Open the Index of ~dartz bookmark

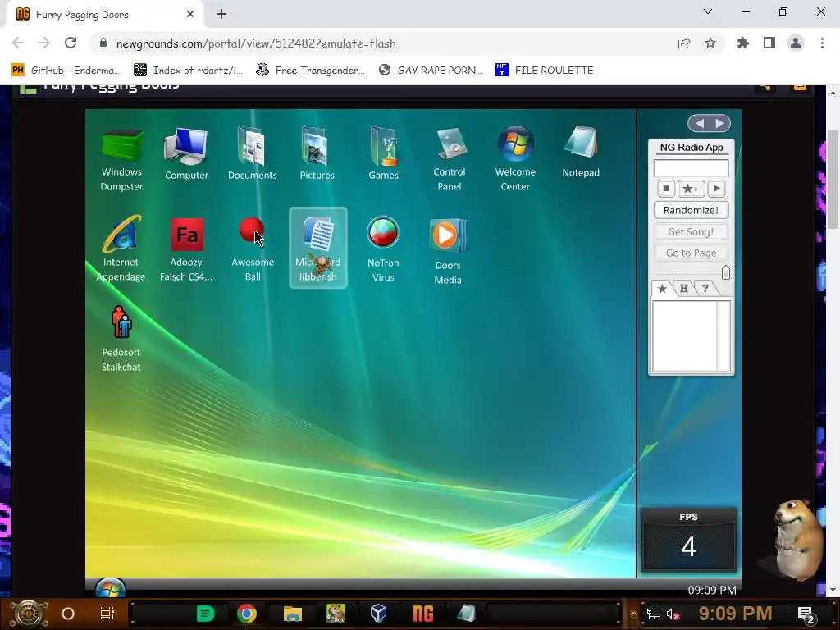188,71
